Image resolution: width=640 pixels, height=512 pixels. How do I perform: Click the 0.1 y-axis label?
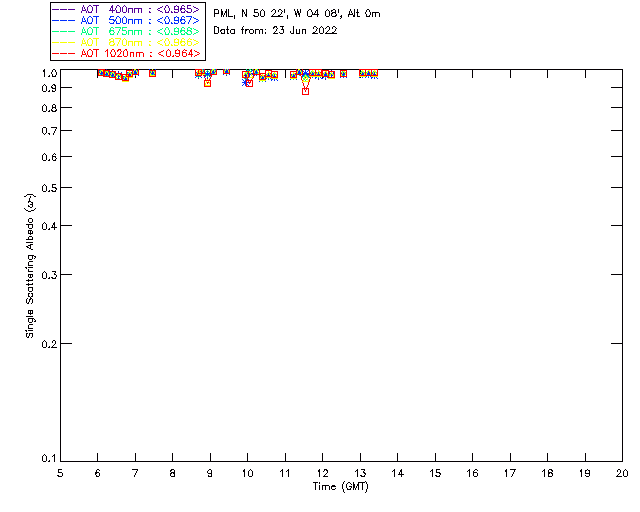click(x=49, y=459)
